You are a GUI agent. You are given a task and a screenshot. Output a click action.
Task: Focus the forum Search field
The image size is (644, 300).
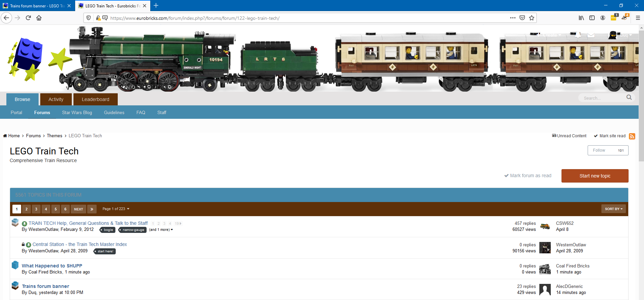coord(602,98)
